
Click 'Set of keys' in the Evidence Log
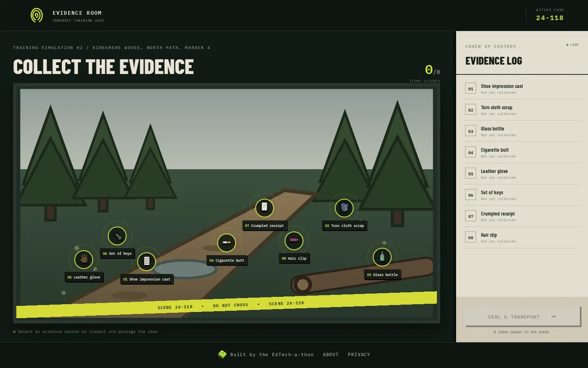(x=492, y=193)
